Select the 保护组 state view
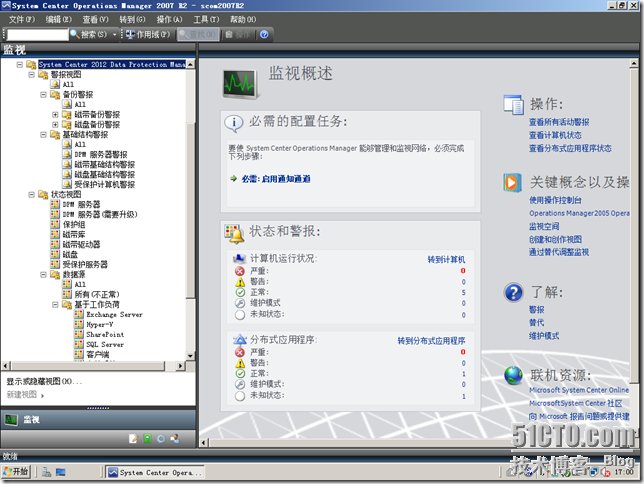The image size is (644, 484). [x=74, y=224]
